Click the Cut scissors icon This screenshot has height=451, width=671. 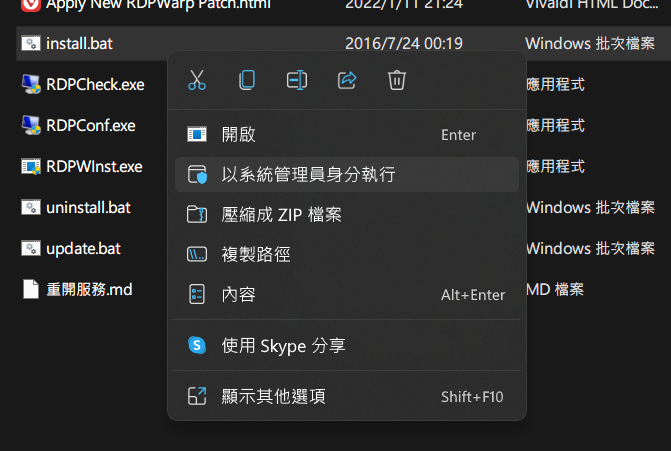click(197, 80)
